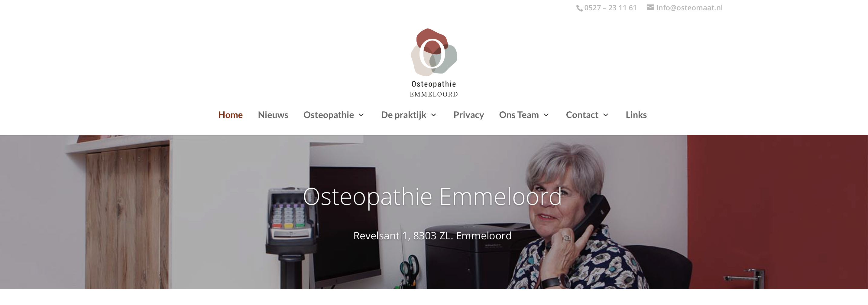The width and height of the screenshot is (868, 305).
Task: Open the Privacy page
Action: point(468,115)
